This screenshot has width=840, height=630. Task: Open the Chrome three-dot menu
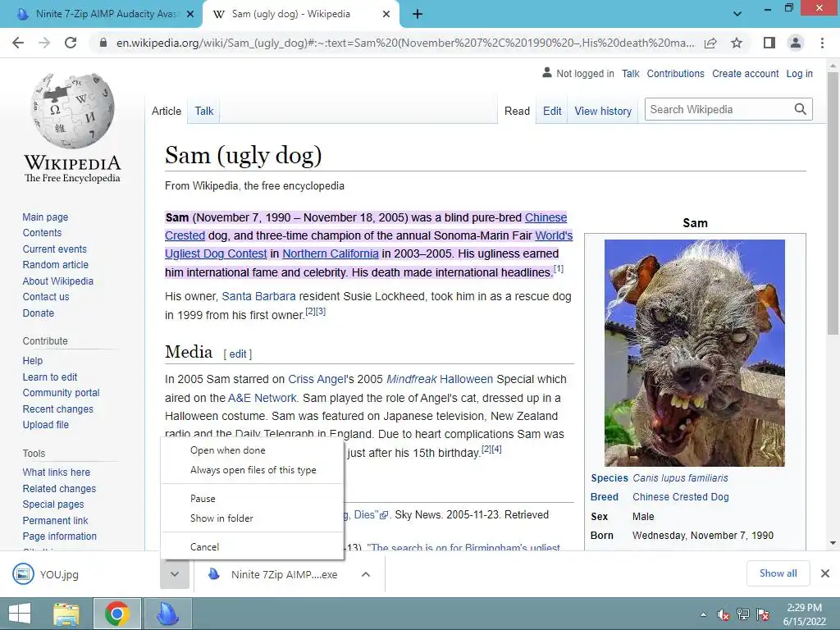coord(822,43)
